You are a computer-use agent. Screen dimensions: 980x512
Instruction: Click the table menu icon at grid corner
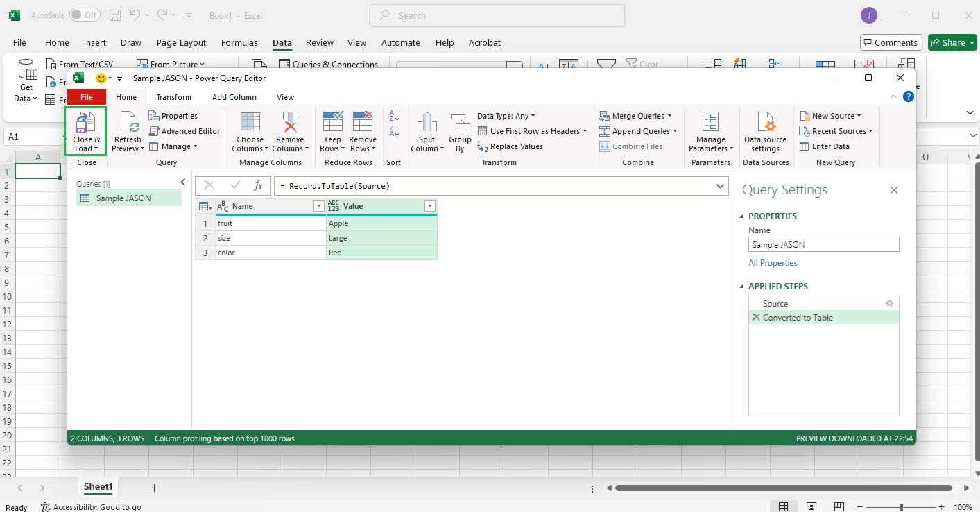pyautogui.click(x=205, y=206)
